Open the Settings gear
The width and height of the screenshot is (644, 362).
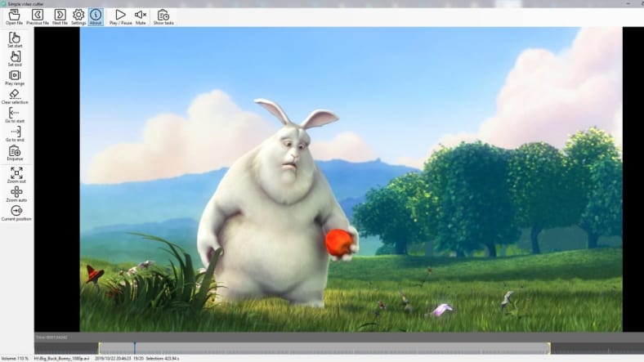(78, 17)
